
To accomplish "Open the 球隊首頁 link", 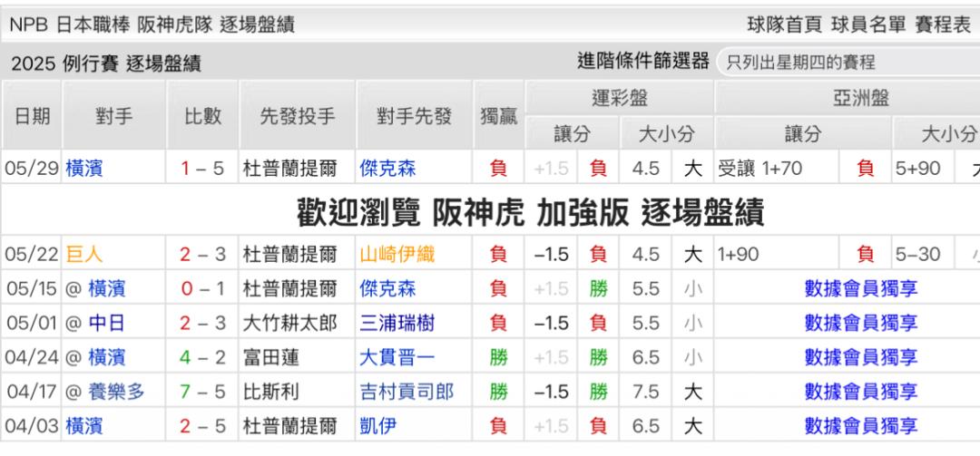I will coord(786,24).
